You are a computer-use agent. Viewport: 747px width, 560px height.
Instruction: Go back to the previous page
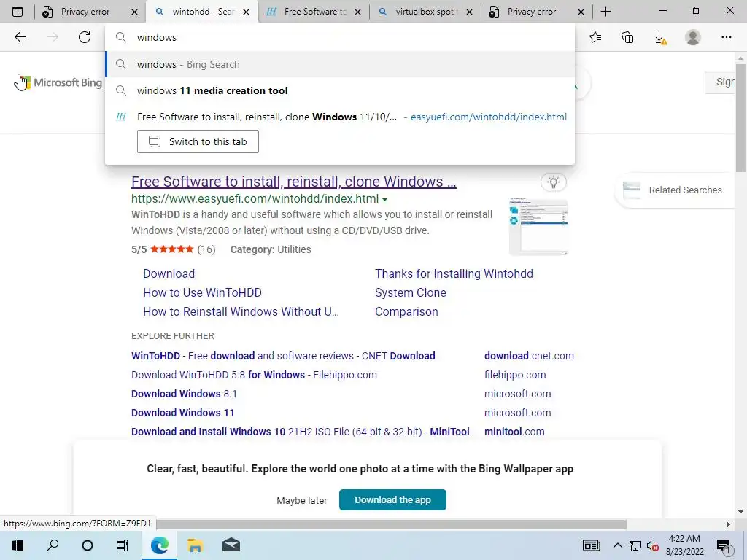(20, 37)
